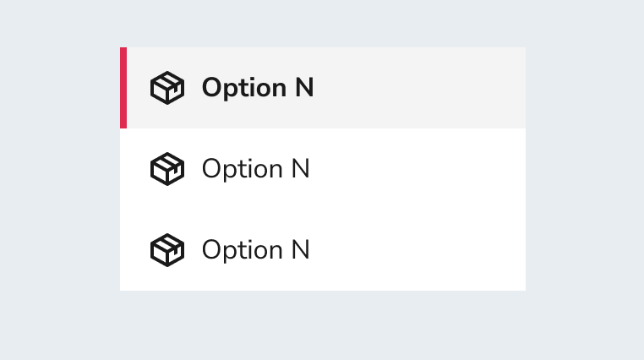The width and height of the screenshot is (644, 360).
Task: Activate the box icon of the third item
Action: (x=167, y=250)
